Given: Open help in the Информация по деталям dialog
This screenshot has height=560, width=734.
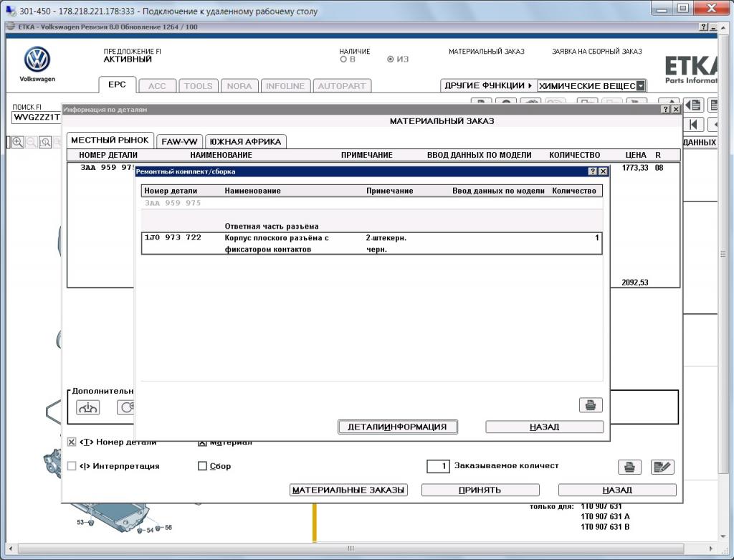Looking at the screenshot, I should (x=666, y=109).
